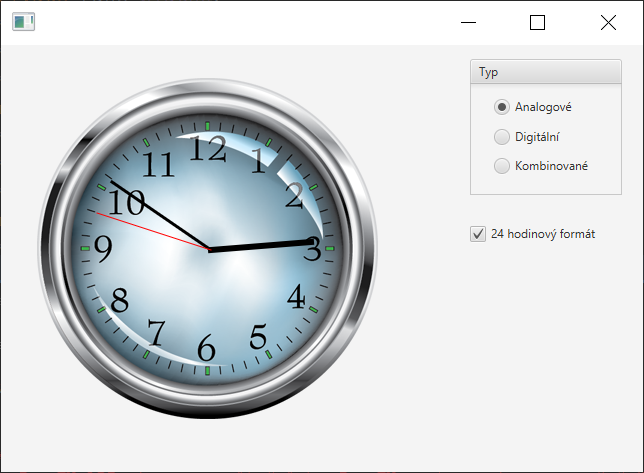Screen dimensions: 644x473
Task: Toggle the 24 hodinový formát checkbox
Action: [478, 234]
